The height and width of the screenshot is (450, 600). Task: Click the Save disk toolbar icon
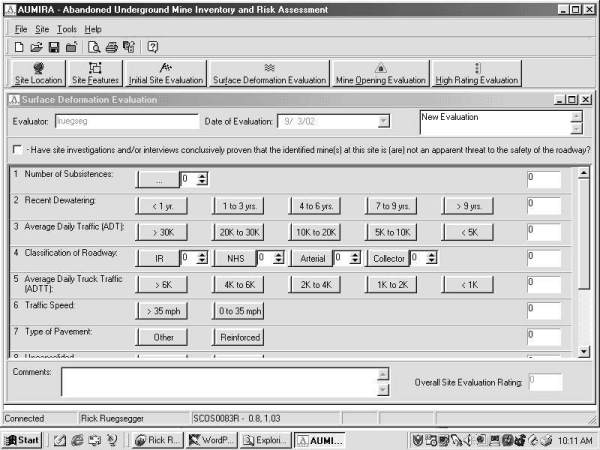click(53, 46)
